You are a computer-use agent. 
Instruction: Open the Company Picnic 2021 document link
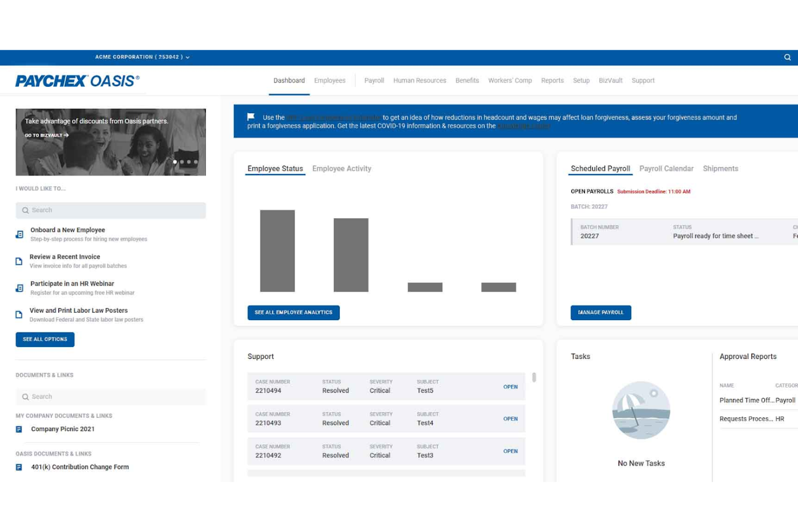(63, 430)
